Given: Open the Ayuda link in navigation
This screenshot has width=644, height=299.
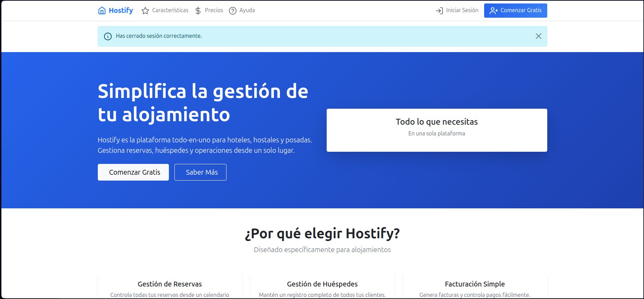Looking at the screenshot, I should coord(247,10).
